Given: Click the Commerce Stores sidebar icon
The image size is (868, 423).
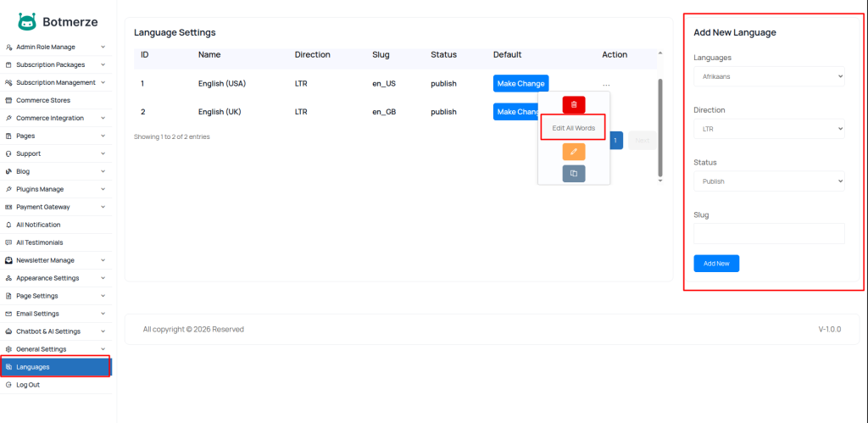Looking at the screenshot, I should tap(8, 100).
